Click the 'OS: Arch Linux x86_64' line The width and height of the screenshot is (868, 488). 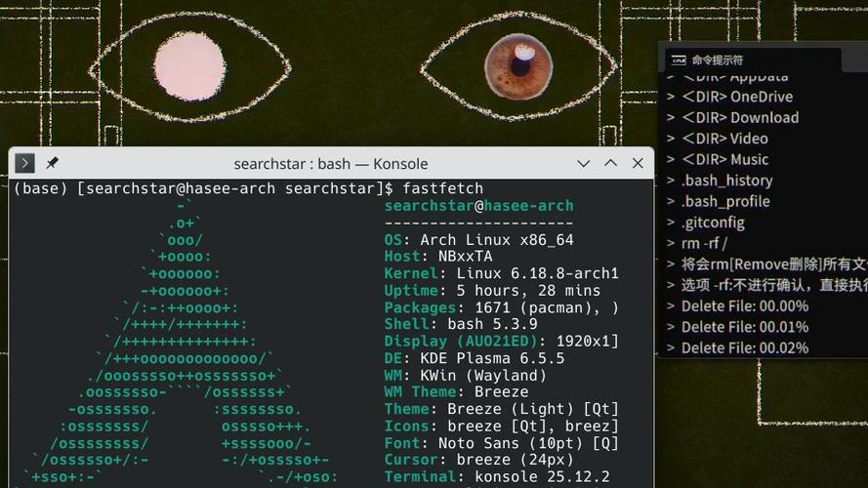click(x=478, y=240)
